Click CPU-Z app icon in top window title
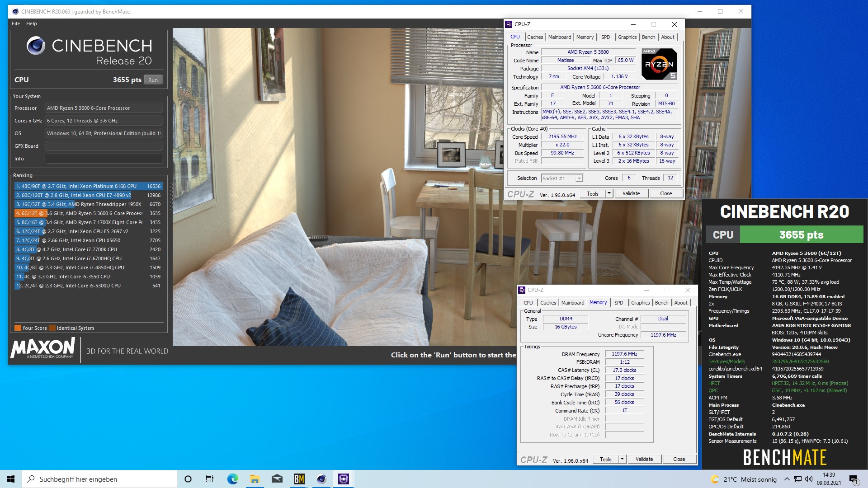The height and width of the screenshot is (488, 868). (509, 24)
